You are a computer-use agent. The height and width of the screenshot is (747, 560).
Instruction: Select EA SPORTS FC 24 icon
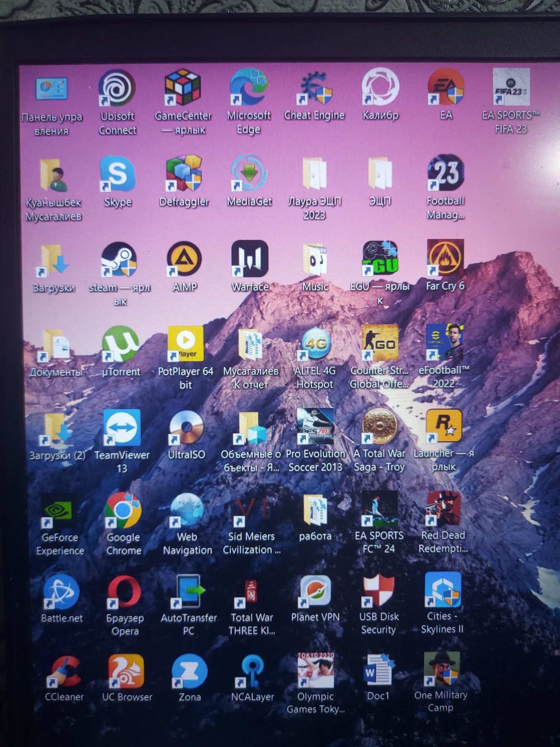click(x=379, y=508)
